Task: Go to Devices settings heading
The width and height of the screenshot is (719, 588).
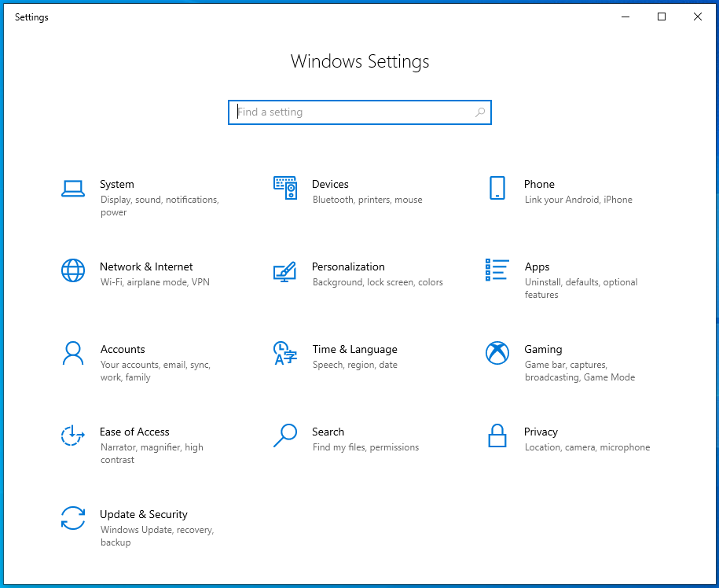Action: coord(330,185)
